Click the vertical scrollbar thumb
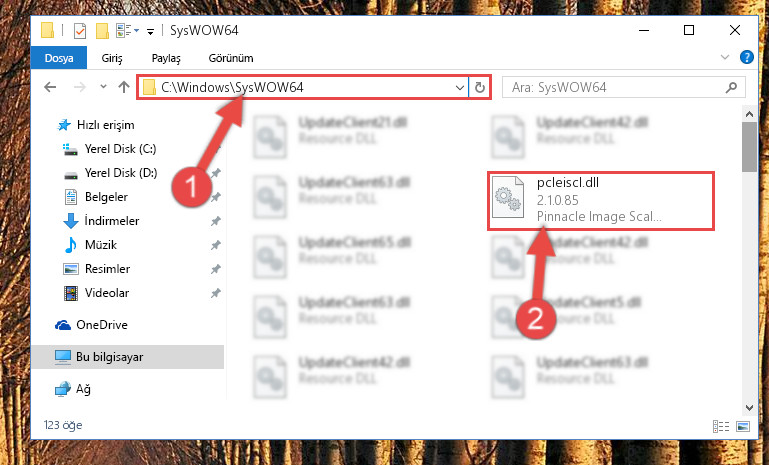 tap(749, 147)
